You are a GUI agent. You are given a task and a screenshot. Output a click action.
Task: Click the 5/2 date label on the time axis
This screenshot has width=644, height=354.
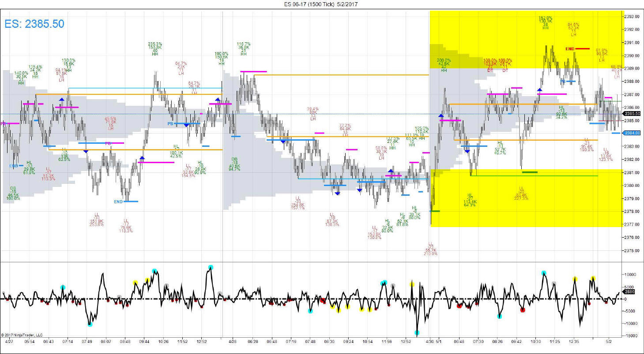tap(608, 342)
